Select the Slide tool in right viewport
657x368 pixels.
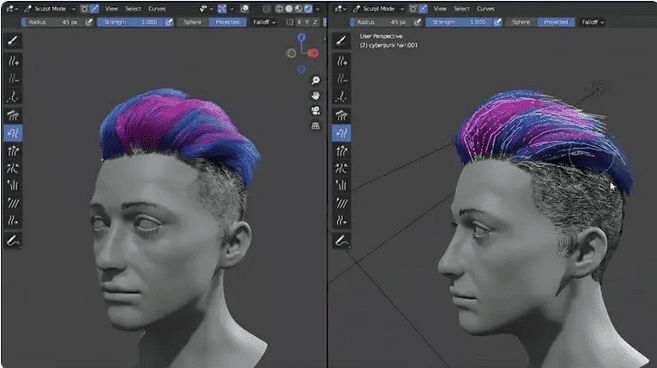click(x=341, y=220)
